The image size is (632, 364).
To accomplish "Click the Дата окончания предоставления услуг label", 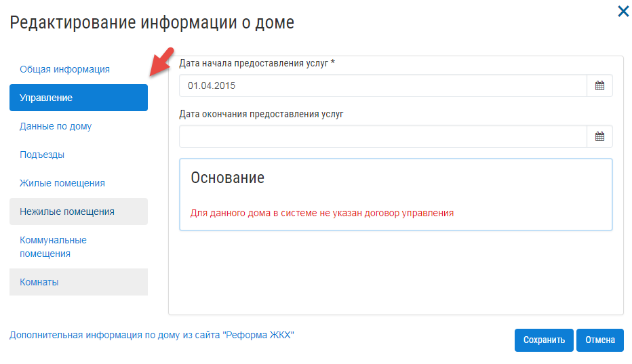I will tap(261, 114).
